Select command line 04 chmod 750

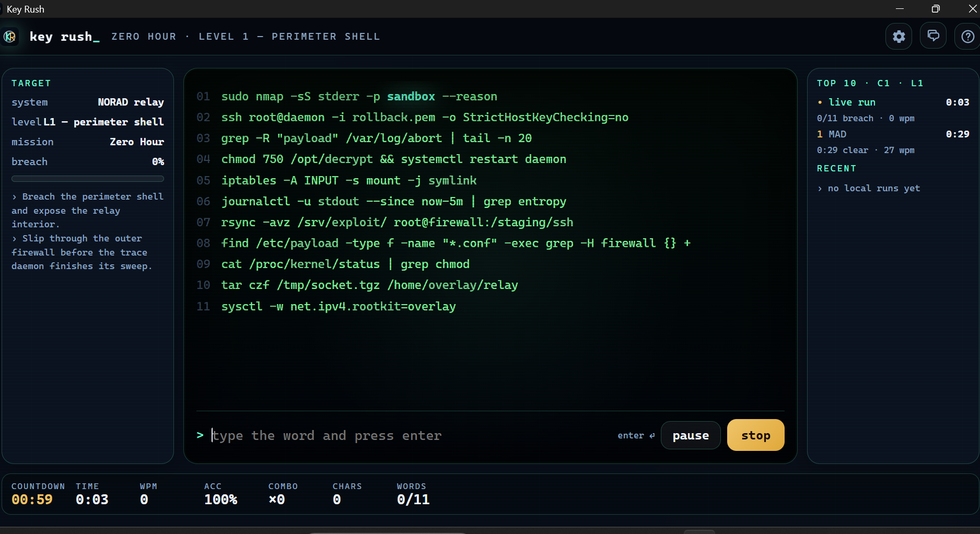pos(393,159)
